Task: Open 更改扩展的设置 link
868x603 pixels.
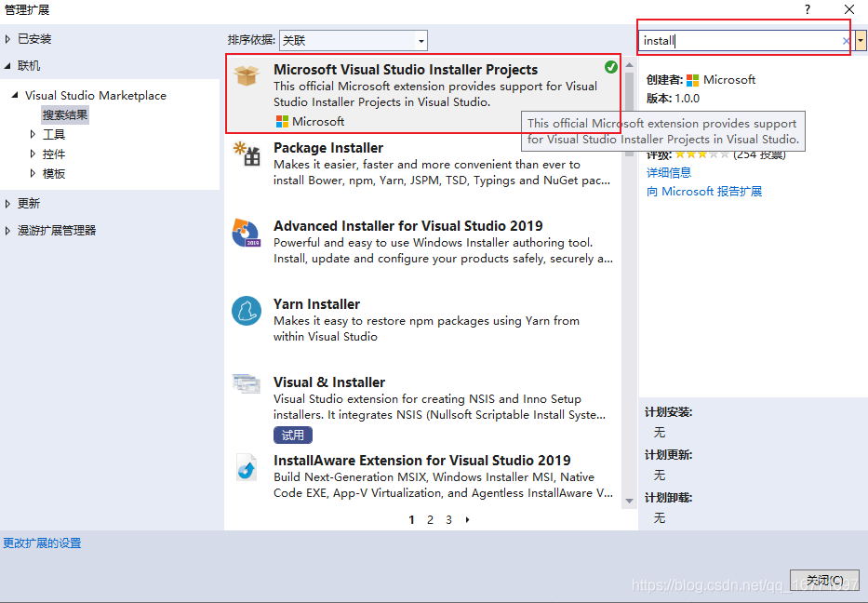Action: pos(42,543)
